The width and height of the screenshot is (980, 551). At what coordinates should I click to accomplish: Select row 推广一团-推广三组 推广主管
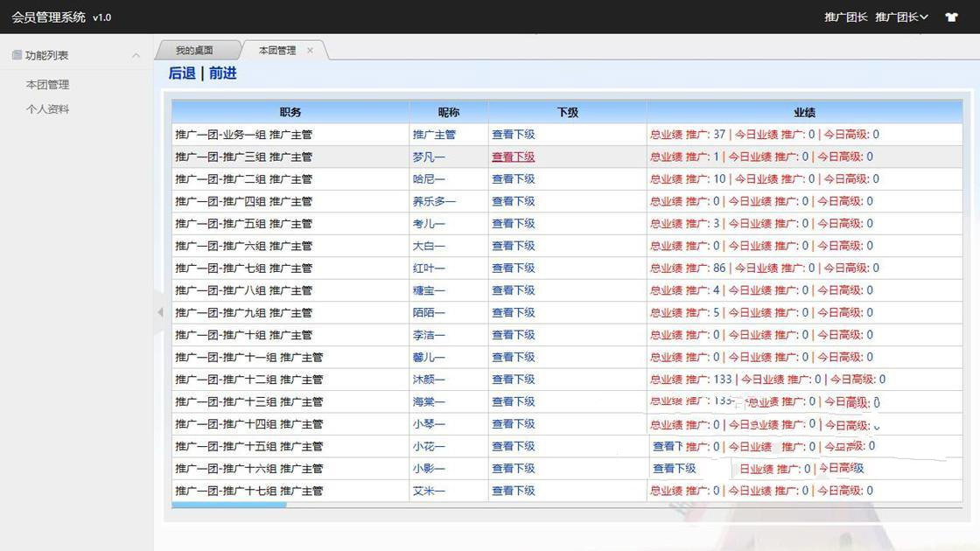click(x=567, y=157)
